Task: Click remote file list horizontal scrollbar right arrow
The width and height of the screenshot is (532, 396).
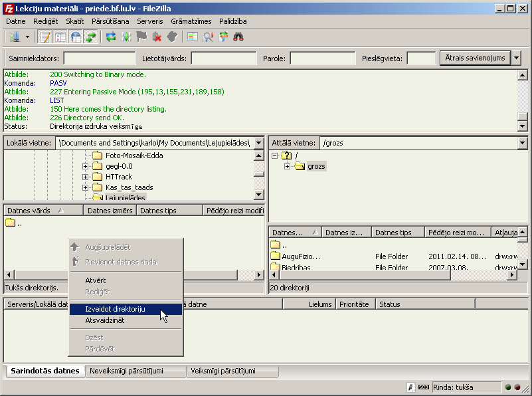Action: pyautogui.click(x=512, y=275)
